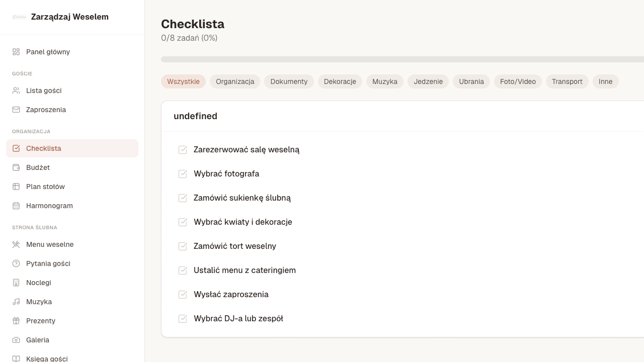Navigate to Noclegi in the sidebar
This screenshot has height=362, width=644.
tap(38, 283)
